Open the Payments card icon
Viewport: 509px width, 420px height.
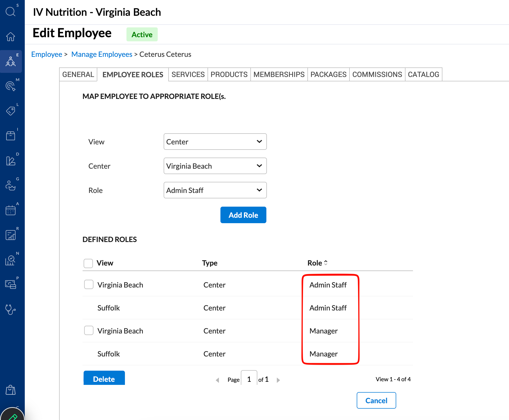pyautogui.click(x=11, y=284)
